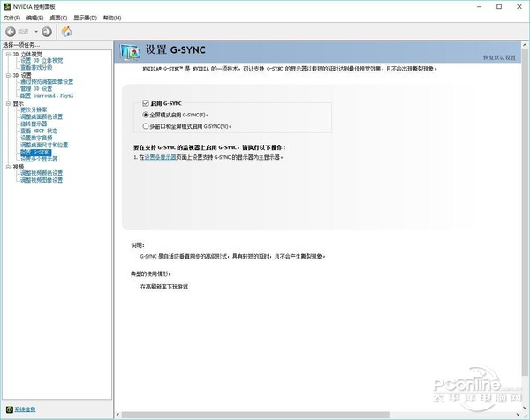Viewport: 530px width, 420px height.
Task: Open the 文件(F) menu
Action: pos(11,18)
